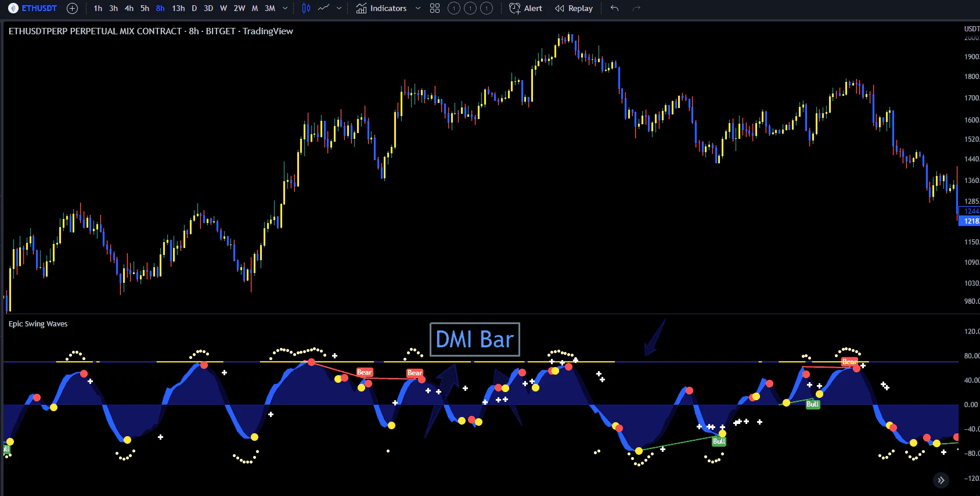Create an Alert
The width and height of the screenshot is (980, 496).
(x=525, y=8)
